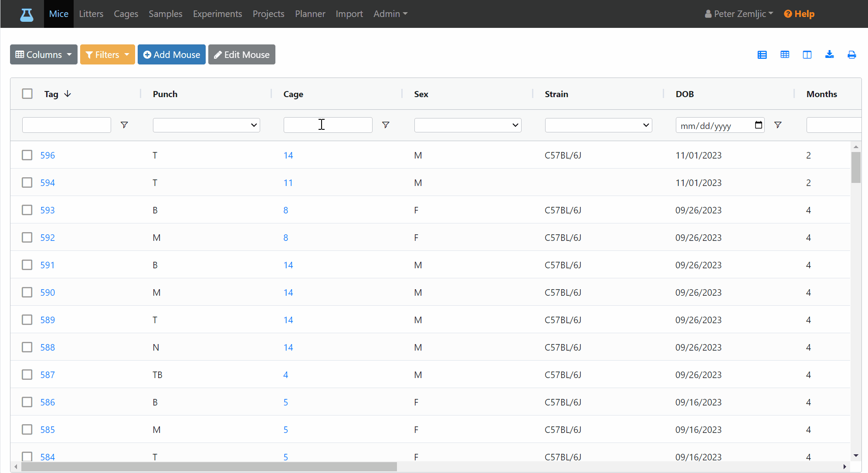
Task: Open the orange Help link
Action: click(799, 14)
